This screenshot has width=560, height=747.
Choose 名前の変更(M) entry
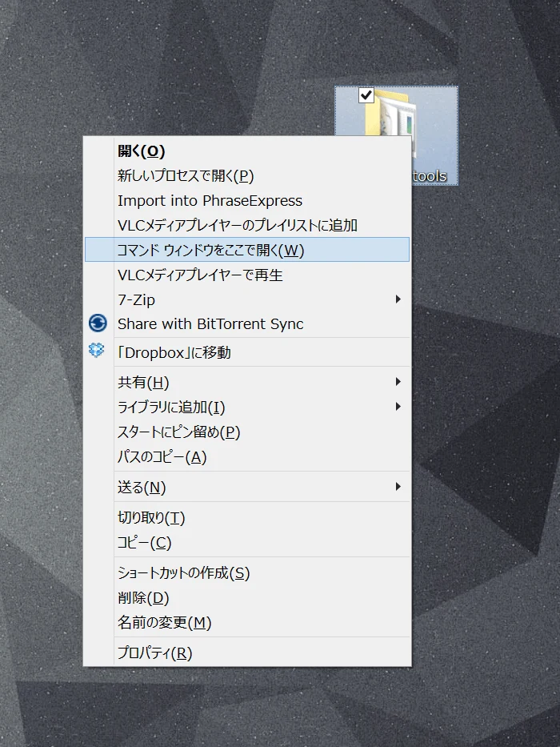[x=247, y=622]
